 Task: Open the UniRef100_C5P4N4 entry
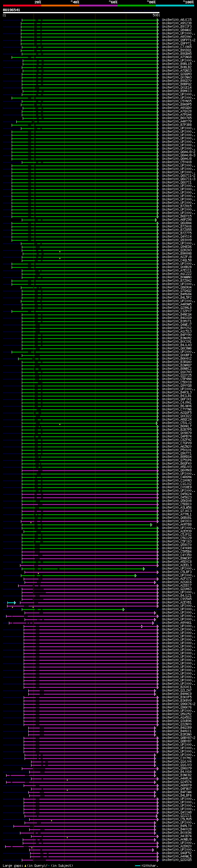(x=176, y=379)
